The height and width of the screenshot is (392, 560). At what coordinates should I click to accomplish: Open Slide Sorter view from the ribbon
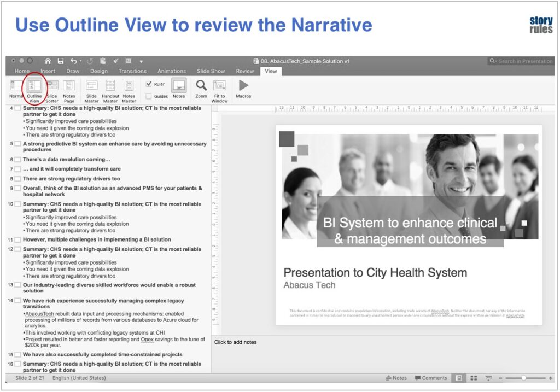coord(52,89)
